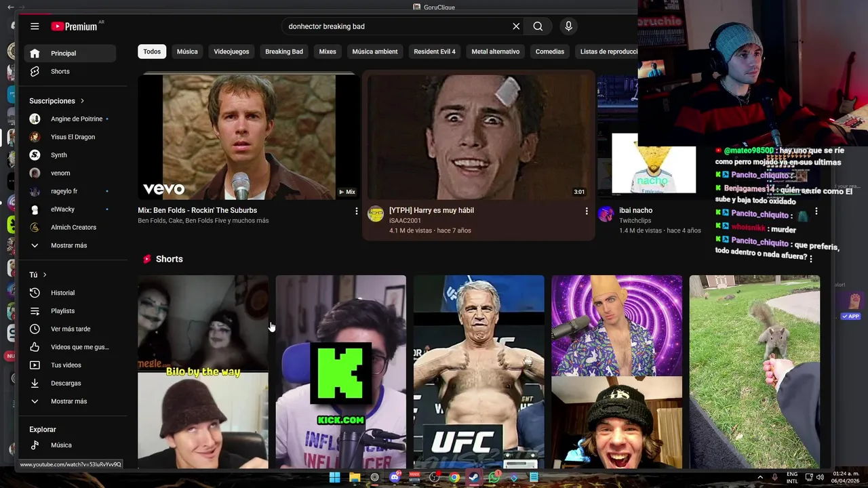Image resolution: width=868 pixels, height=488 pixels.
Task: Select the Música filter chip
Action: [187, 52]
